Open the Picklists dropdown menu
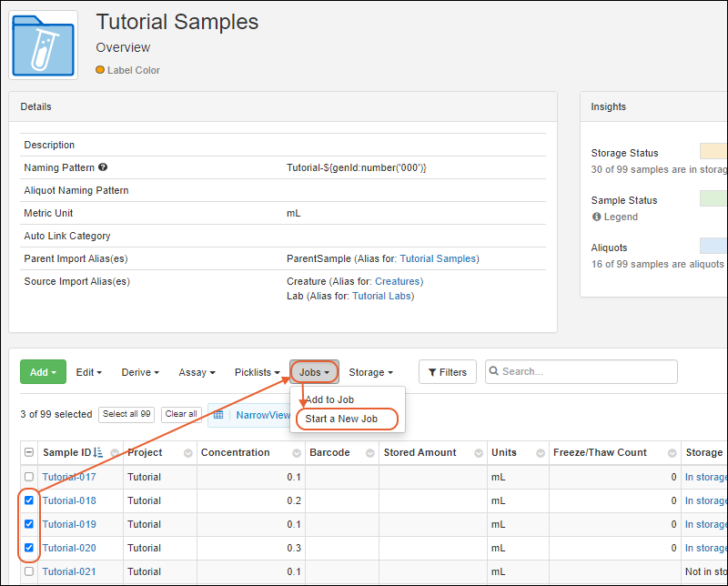Viewport: 728px width, 586px height. pos(257,372)
